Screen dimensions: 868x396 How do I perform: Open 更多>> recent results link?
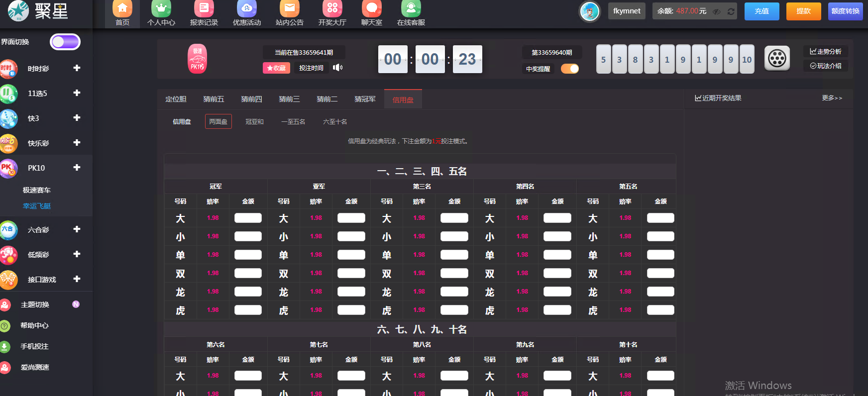832,98
